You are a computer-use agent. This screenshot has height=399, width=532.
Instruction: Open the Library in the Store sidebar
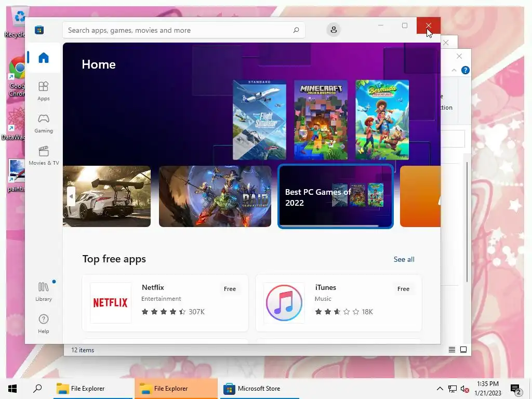[x=44, y=291]
